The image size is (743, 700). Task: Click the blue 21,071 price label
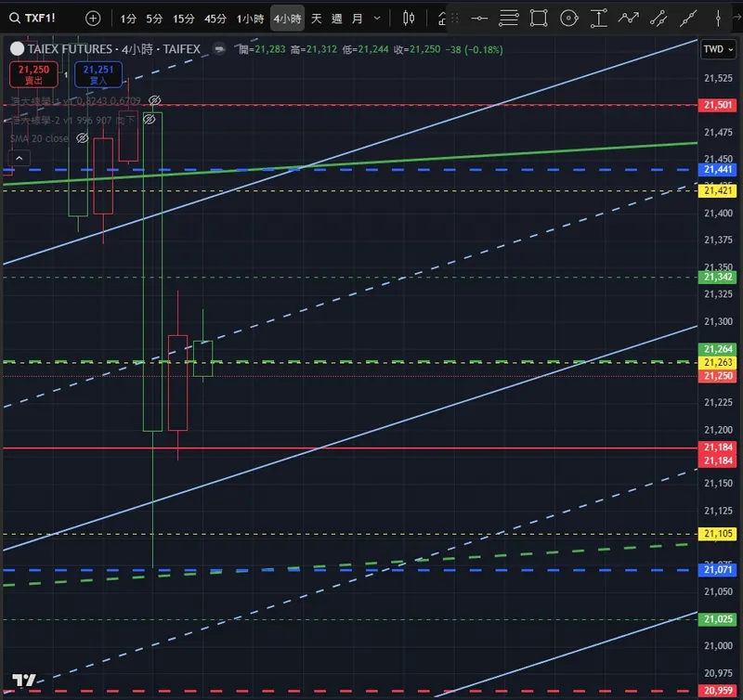[x=717, y=570]
